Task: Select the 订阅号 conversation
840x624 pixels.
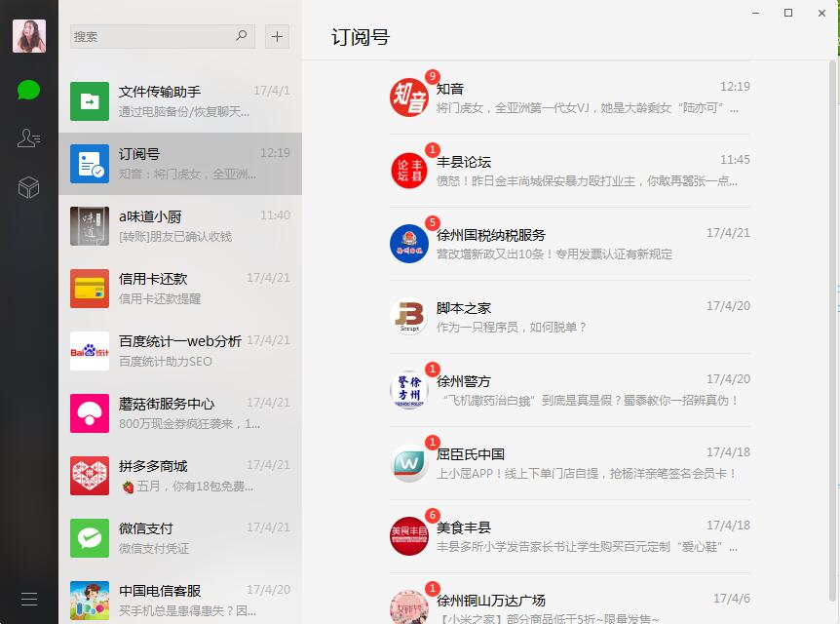Action: (180, 164)
